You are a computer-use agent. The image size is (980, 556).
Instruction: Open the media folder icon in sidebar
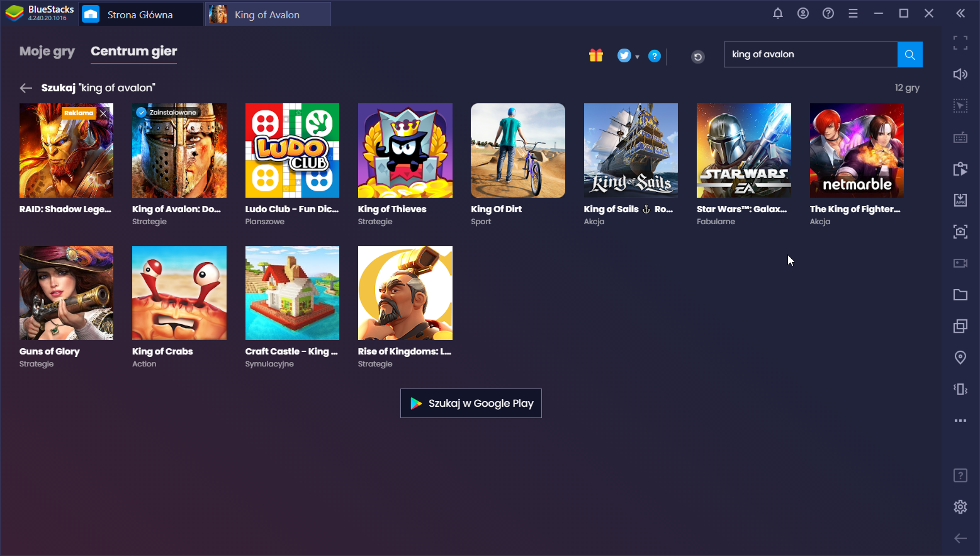click(960, 295)
